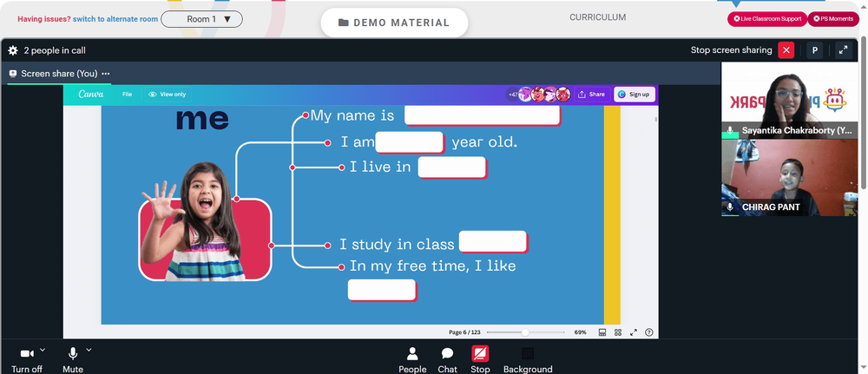
Task: Mute the microphone
Action: [73, 360]
